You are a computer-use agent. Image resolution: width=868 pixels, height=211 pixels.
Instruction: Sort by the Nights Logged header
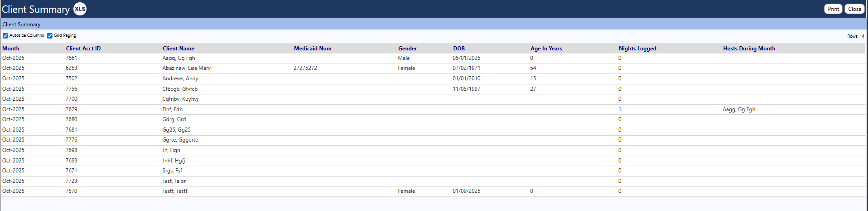point(637,49)
